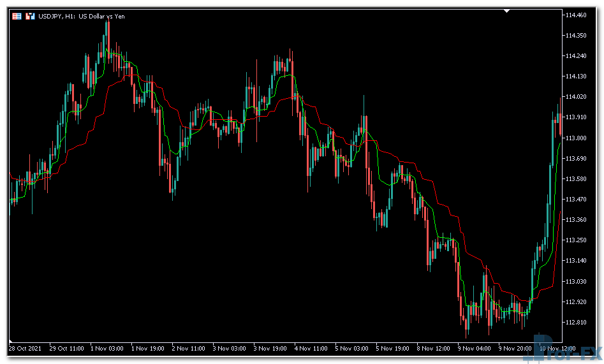Click the chart shift triangle marker at top

coord(507,11)
